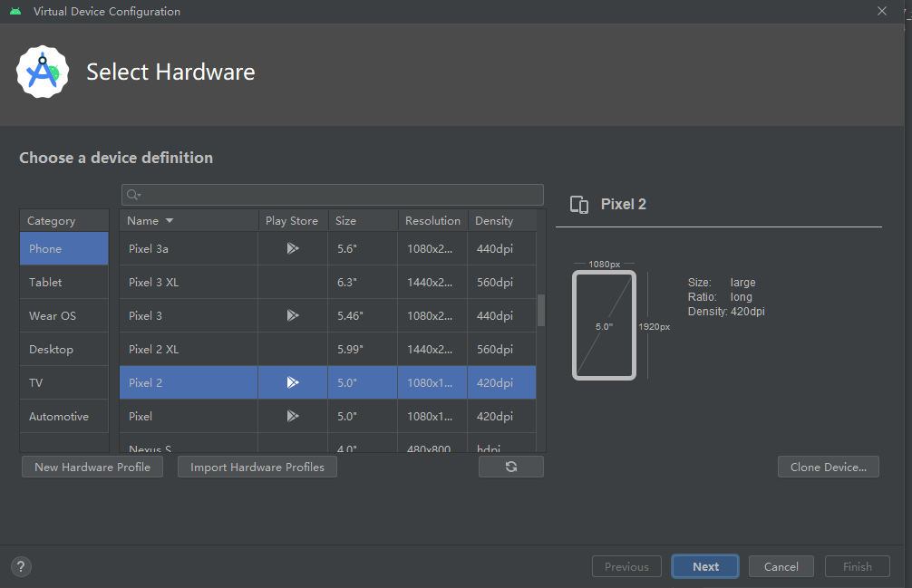Click the refresh device list icon
Viewport: 912px width, 588px height.
(510, 466)
